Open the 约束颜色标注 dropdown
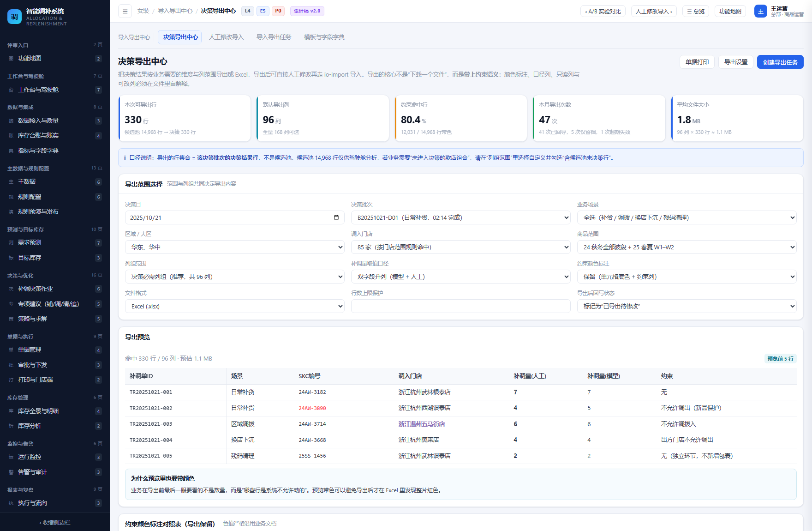Image resolution: width=812 pixels, height=531 pixels. [x=687, y=277]
